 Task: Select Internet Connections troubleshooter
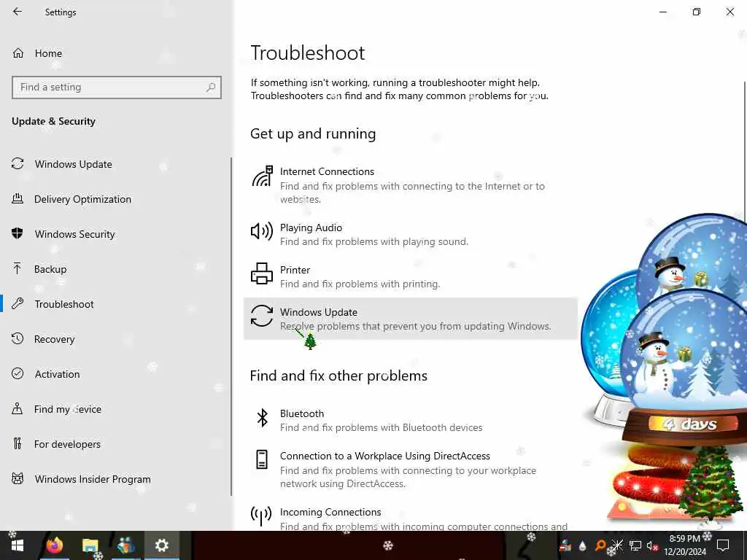pos(410,185)
